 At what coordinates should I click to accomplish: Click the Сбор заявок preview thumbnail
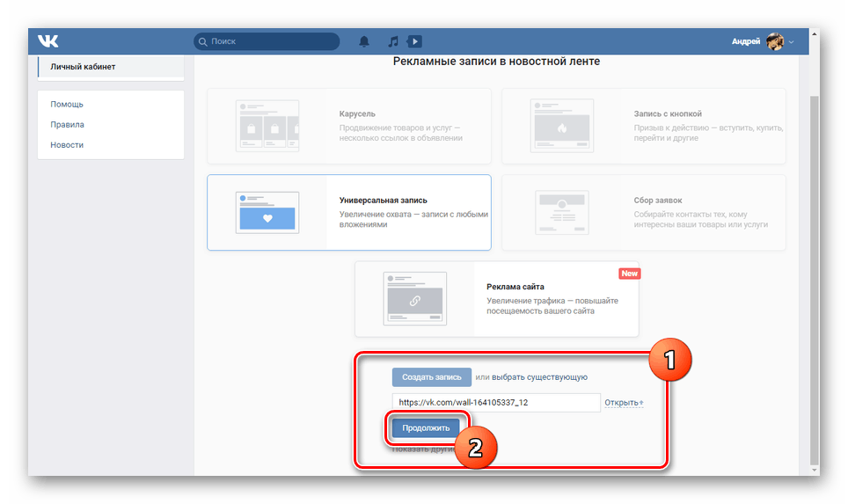(x=562, y=213)
